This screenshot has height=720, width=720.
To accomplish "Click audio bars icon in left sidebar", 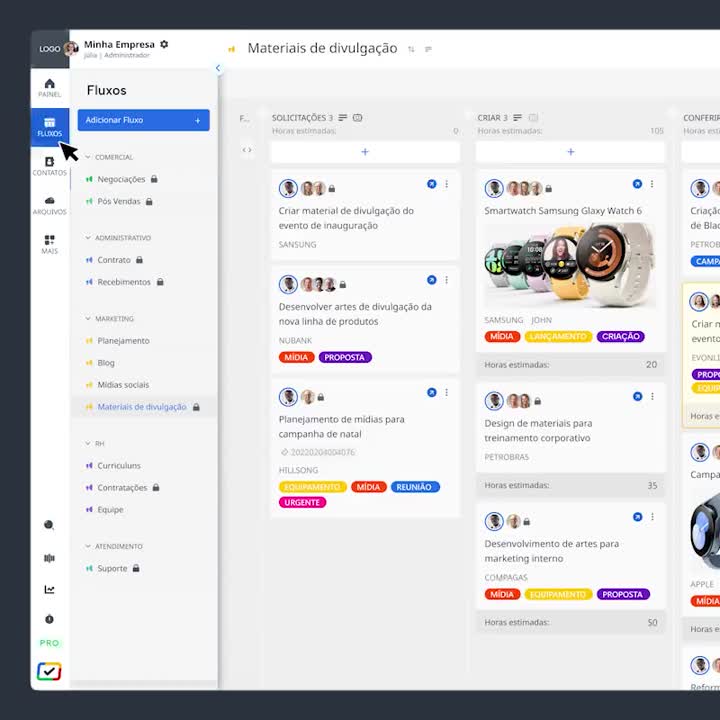I will click(x=49, y=558).
